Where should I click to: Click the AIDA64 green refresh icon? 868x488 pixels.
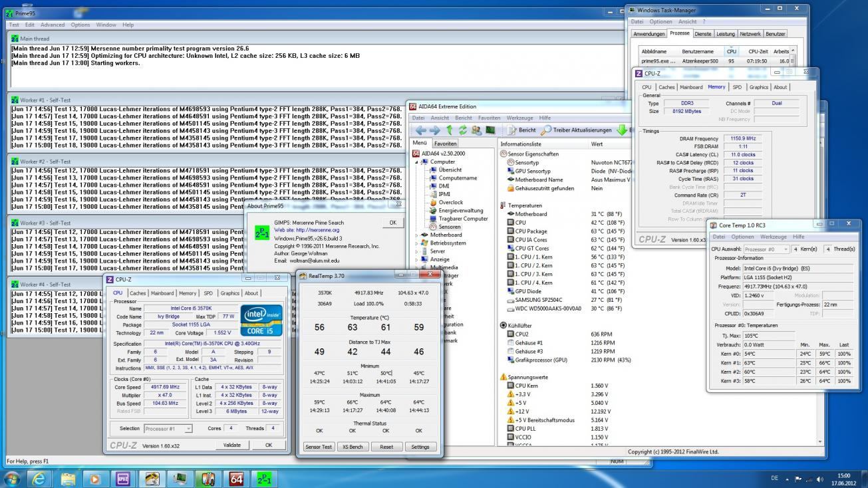point(464,130)
